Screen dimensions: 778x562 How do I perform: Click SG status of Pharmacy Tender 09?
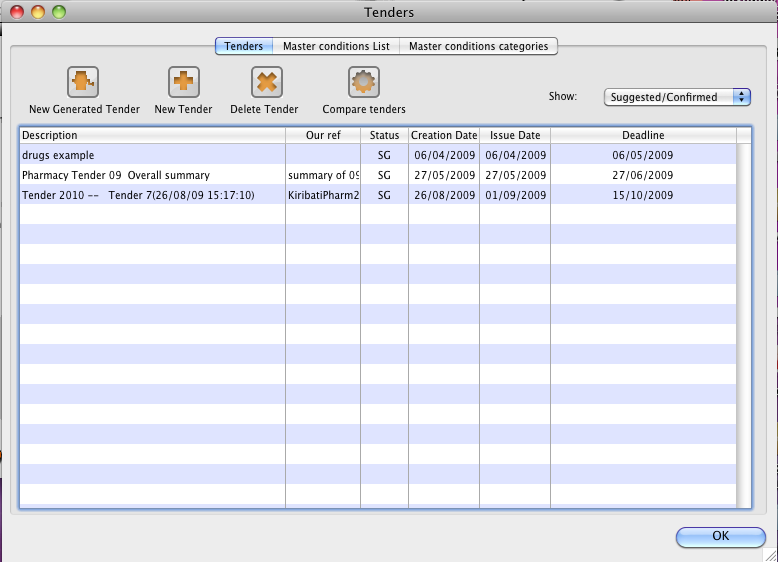[385, 175]
